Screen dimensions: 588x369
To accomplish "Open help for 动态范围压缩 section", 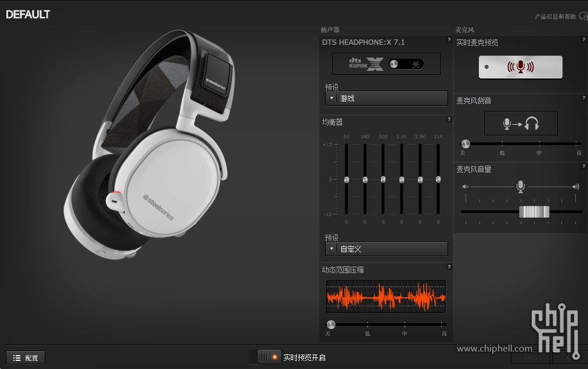I will coord(449,267).
